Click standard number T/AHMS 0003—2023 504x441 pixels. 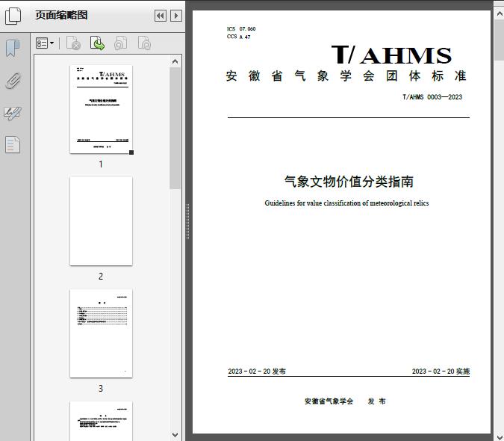[x=432, y=97]
